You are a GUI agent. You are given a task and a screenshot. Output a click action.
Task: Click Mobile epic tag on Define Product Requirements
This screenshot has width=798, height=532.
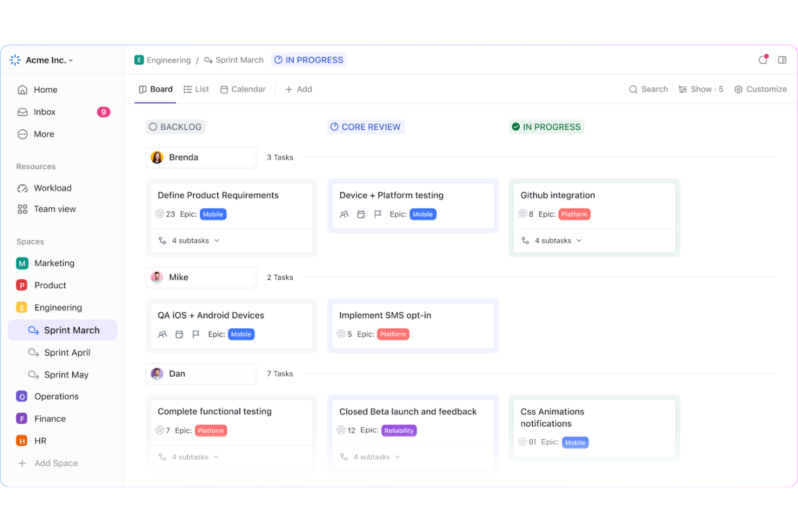tap(213, 215)
